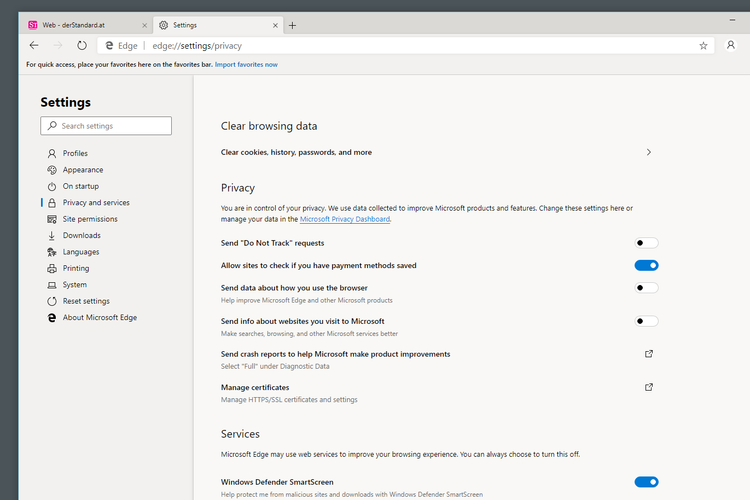
Task: Add page to favorites star icon
Action: click(x=703, y=46)
